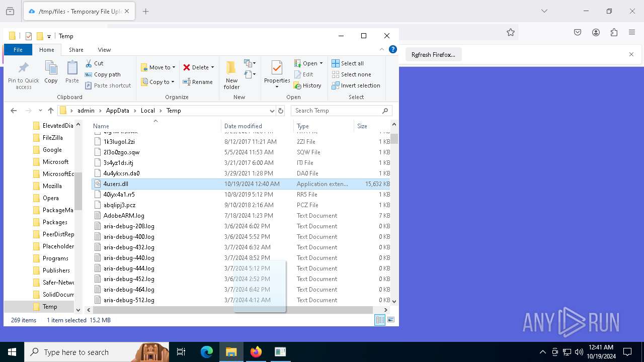Open the Firefox application menu icon
The height and width of the screenshot is (362, 644).
point(632,32)
